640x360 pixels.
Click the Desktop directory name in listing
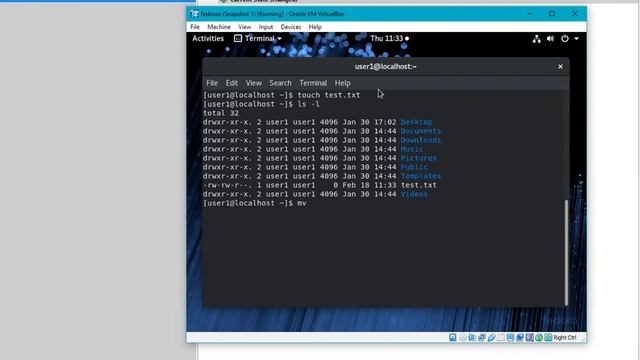(x=416, y=122)
